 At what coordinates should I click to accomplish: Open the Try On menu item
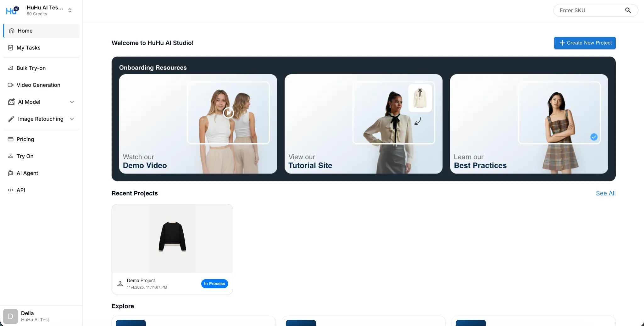pyautogui.click(x=41, y=156)
